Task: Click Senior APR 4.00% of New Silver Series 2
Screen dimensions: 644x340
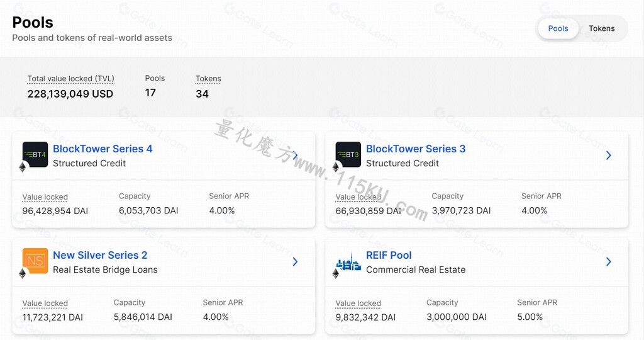Action: pyautogui.click(x=216, y=317)
